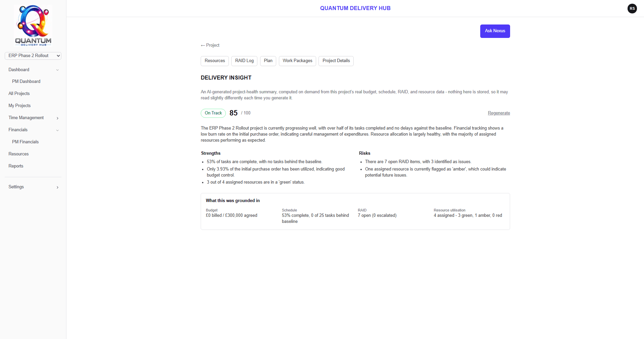This screenshot has height=339, width=644.
Task: Click '£0 billed / £300,000 agreed' value
Action: [232, 215]
